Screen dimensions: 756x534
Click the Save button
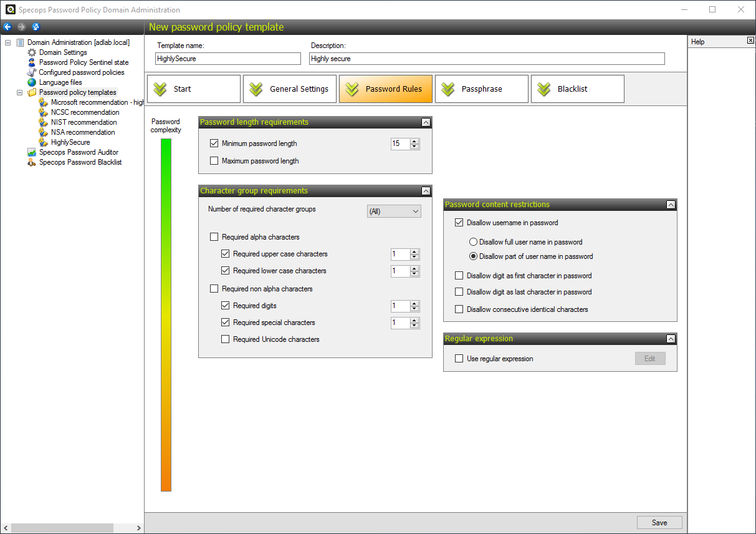(x=659, y=523)
